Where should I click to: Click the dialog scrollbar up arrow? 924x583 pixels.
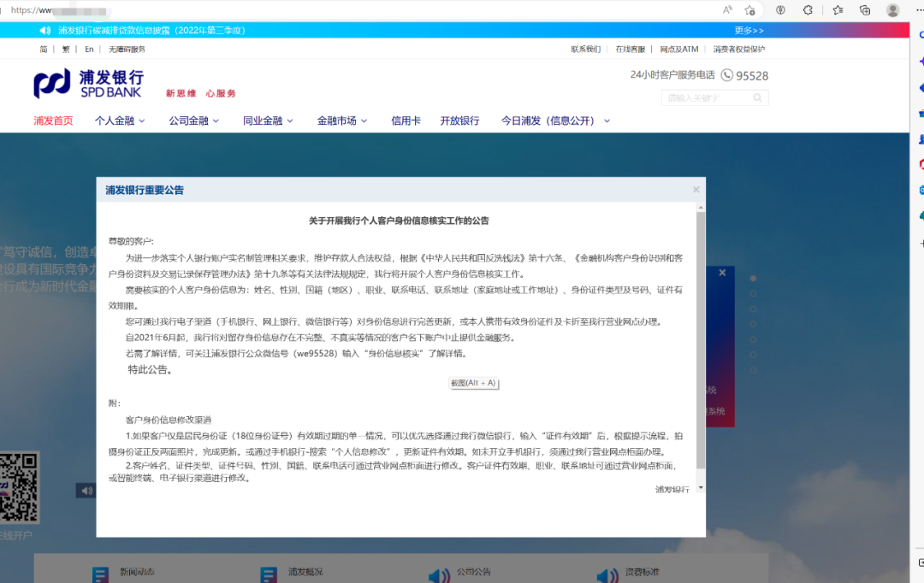coord(701,207)
